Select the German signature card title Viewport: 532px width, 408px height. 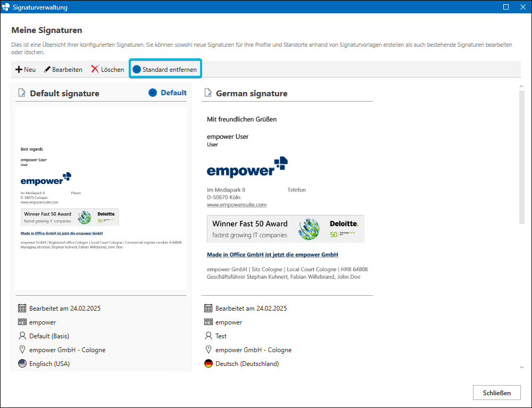[x=252, y=93]
